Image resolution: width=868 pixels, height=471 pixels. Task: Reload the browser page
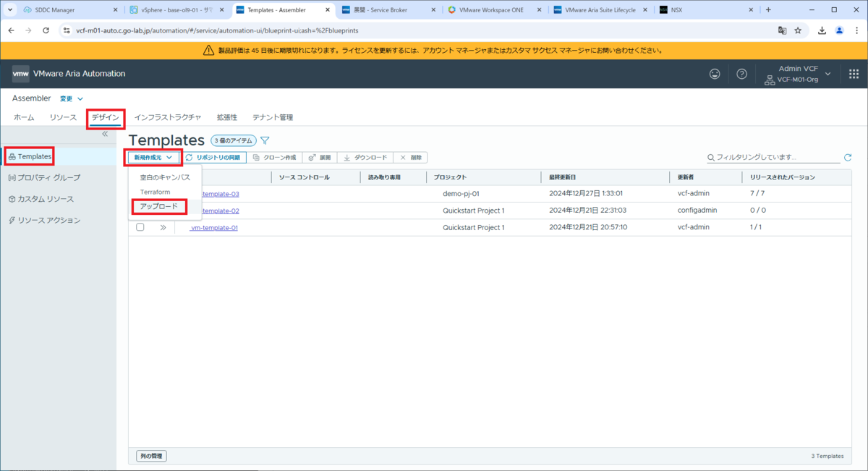tap(46, 30)
